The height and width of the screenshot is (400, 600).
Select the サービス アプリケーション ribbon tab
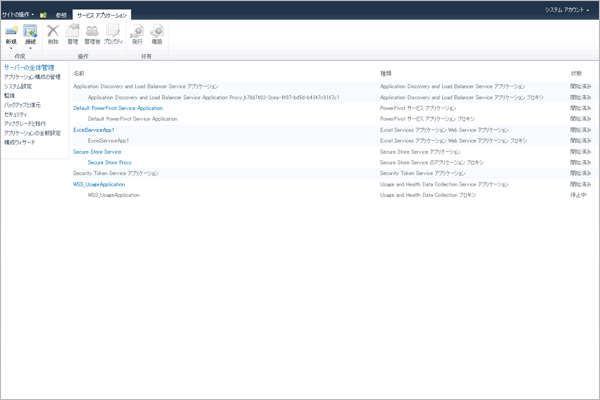point(103,15)
